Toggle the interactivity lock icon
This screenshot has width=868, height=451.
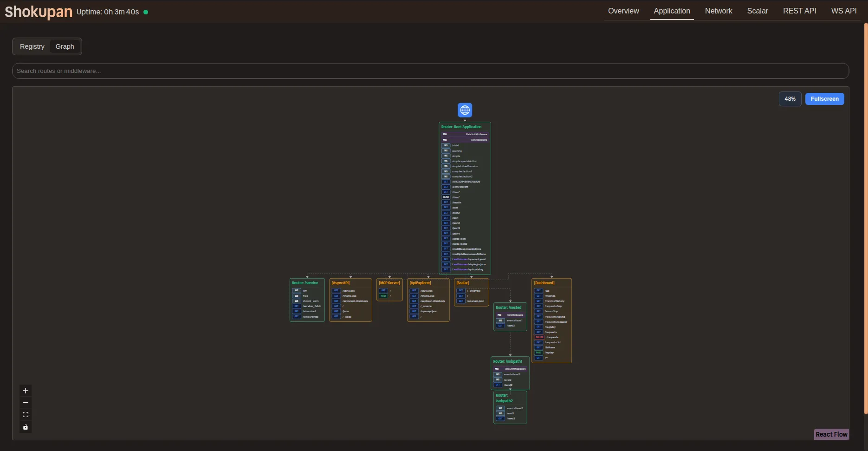(x=25, y=427)
